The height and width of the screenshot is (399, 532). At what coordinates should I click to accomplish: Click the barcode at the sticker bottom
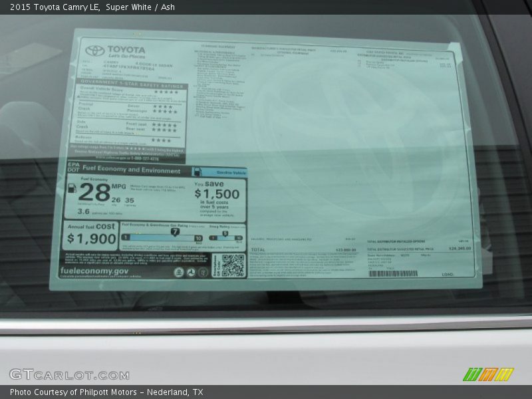(393, 273)
